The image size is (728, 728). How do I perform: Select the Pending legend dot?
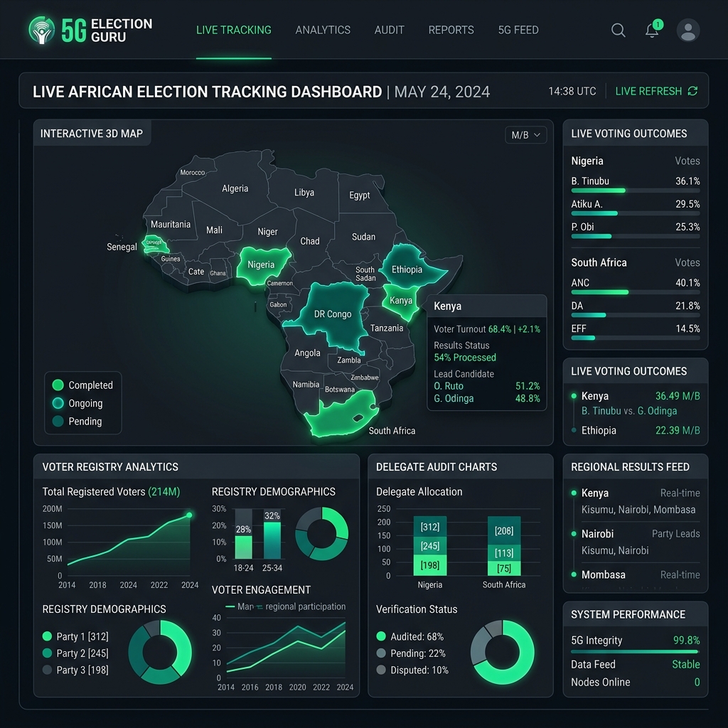[58, 421]
